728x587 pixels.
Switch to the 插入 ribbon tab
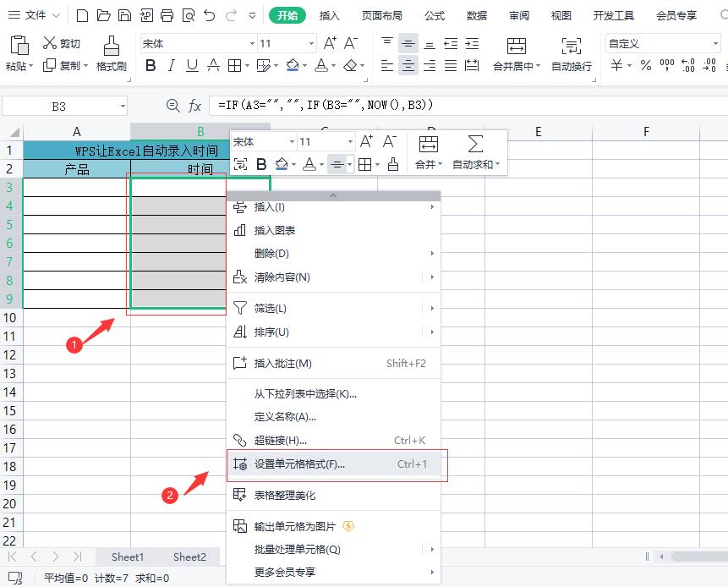[x=329, y=16]
